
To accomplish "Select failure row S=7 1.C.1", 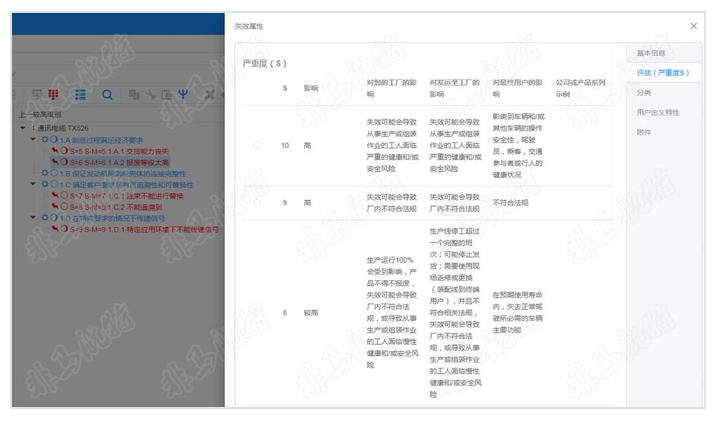I will click(x=126, y=195).
